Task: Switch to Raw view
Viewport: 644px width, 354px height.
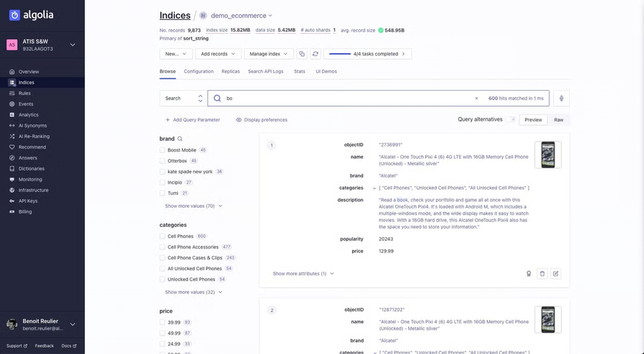Action: click(x=558, y=120)
